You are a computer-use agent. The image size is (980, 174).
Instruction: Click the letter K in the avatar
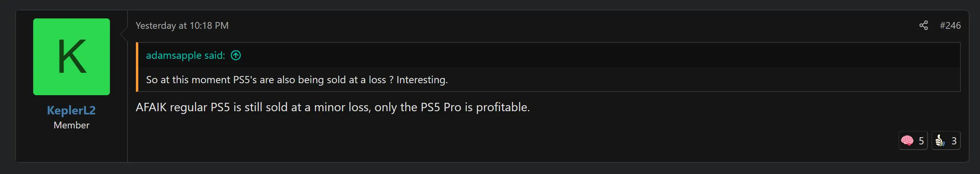click(x=72, y=57)
